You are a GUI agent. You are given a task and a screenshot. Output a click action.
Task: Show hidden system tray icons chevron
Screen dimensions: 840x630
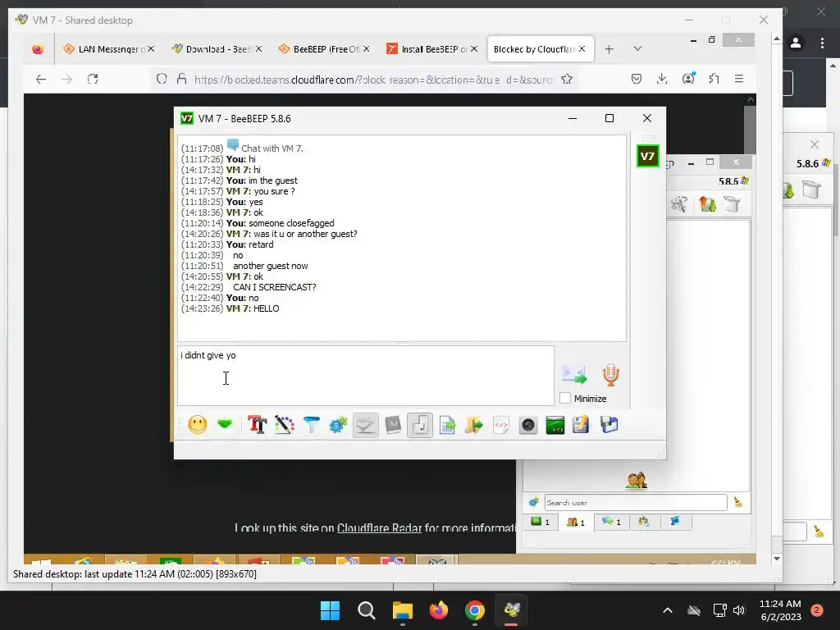coord(668,610)
